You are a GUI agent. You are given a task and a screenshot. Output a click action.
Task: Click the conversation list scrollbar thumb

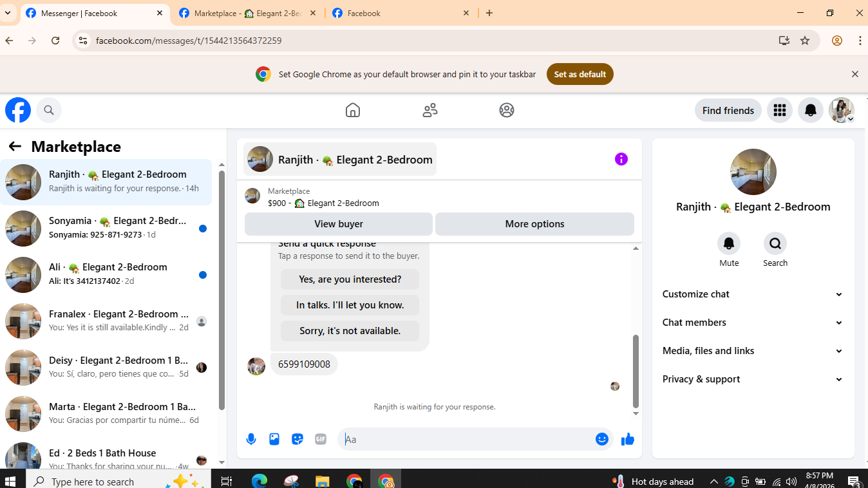(222, 290)
